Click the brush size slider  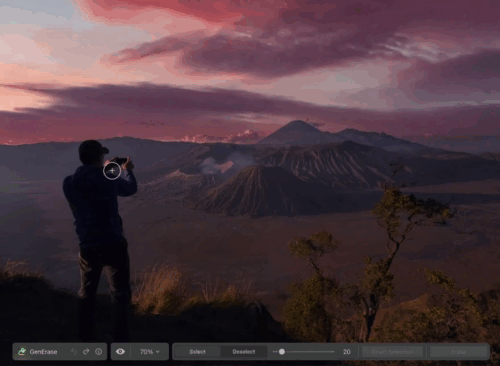click(303, 352)
